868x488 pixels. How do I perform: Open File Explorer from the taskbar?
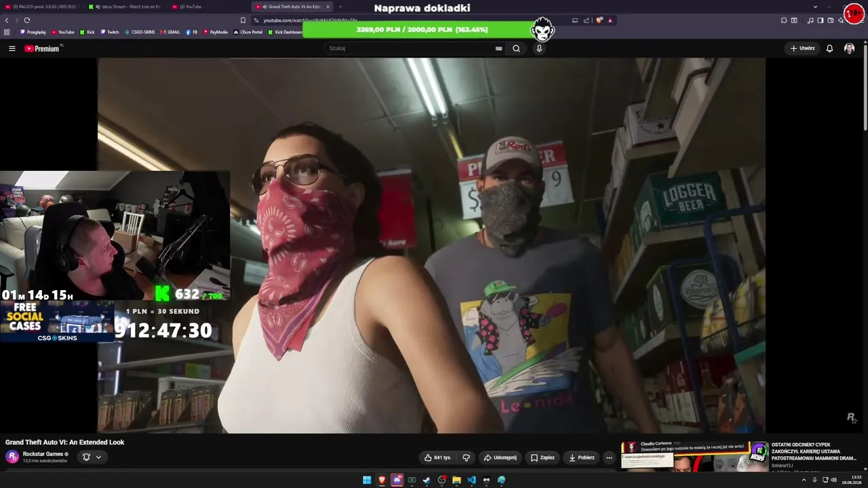pyautogui.click(x=456, y=480)
